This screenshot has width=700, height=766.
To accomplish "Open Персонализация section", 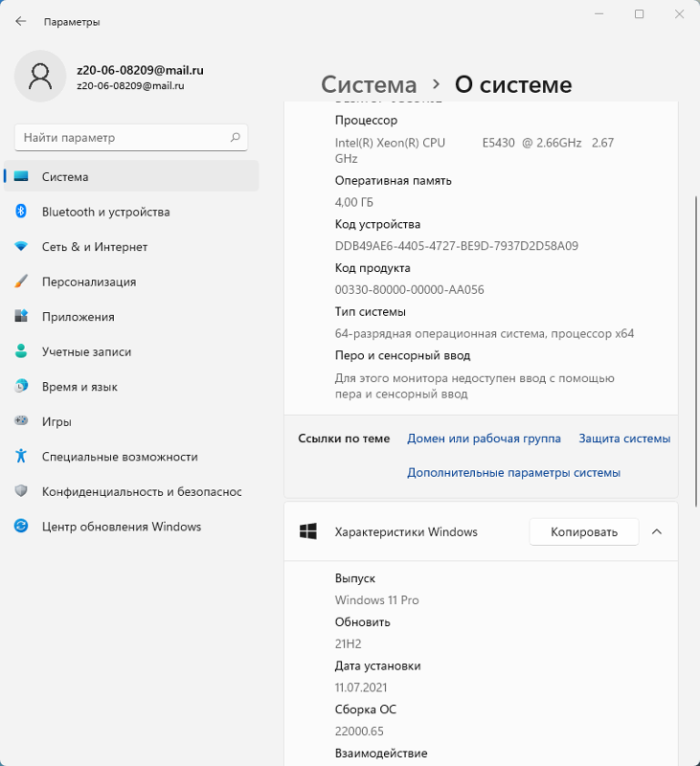I will tap(131, 282).
